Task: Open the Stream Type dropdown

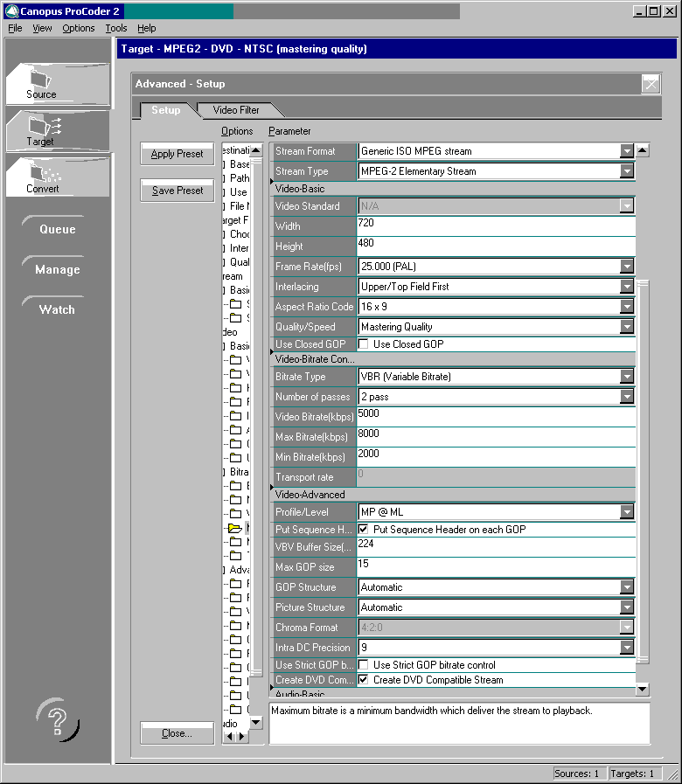Action: [626, 171]
